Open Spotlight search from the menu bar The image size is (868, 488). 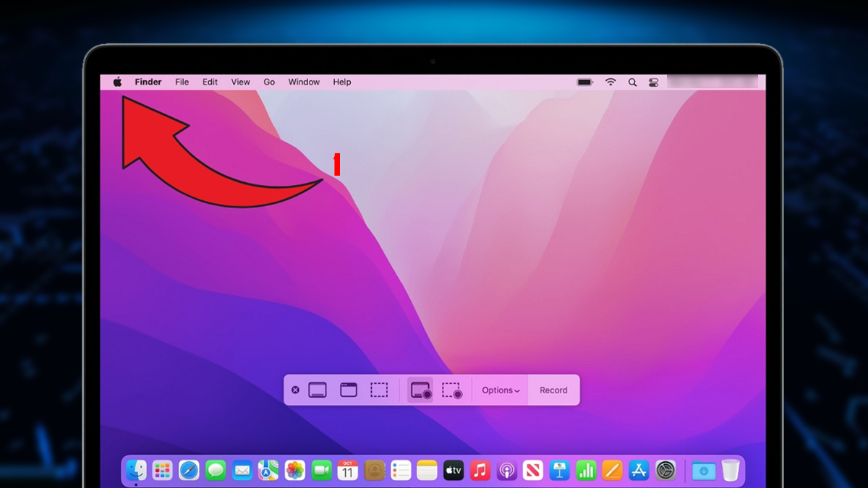(632, 82)
